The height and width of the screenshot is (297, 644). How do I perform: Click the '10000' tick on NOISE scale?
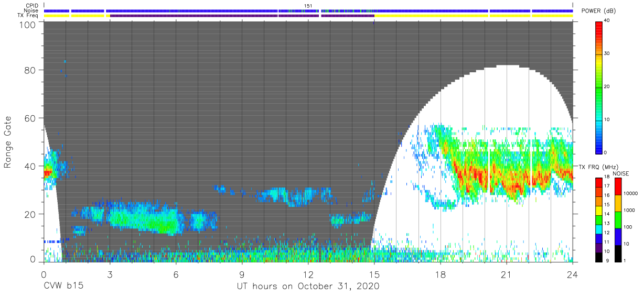(631, 193)
